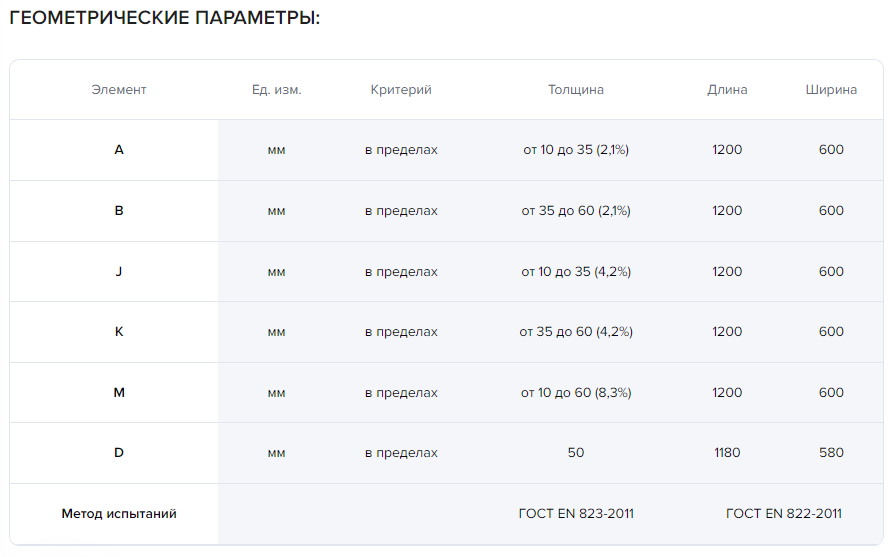Select the 'ГОСТ EN 822-2011' cell

(x=784, y=514)
